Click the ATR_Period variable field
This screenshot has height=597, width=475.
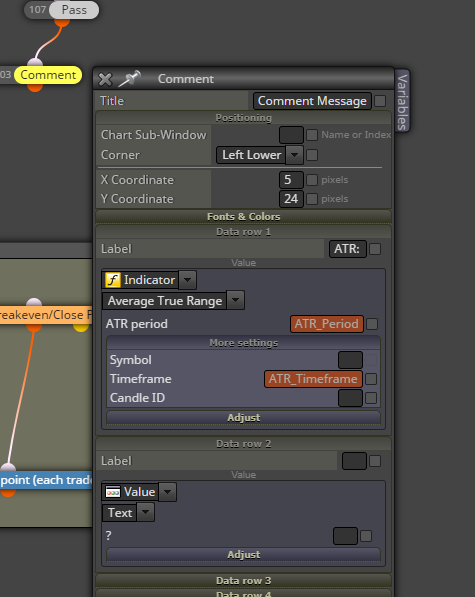click(x=327, y=324)
